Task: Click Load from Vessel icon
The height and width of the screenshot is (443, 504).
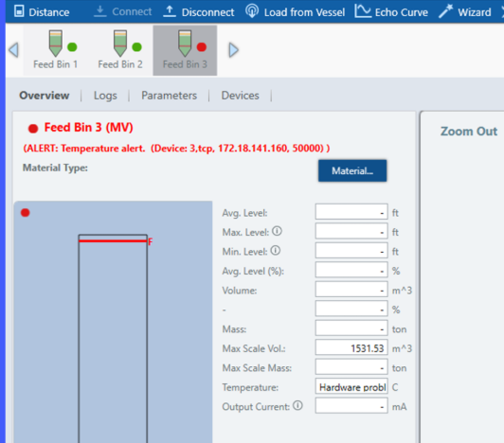Action: (252, 11)
